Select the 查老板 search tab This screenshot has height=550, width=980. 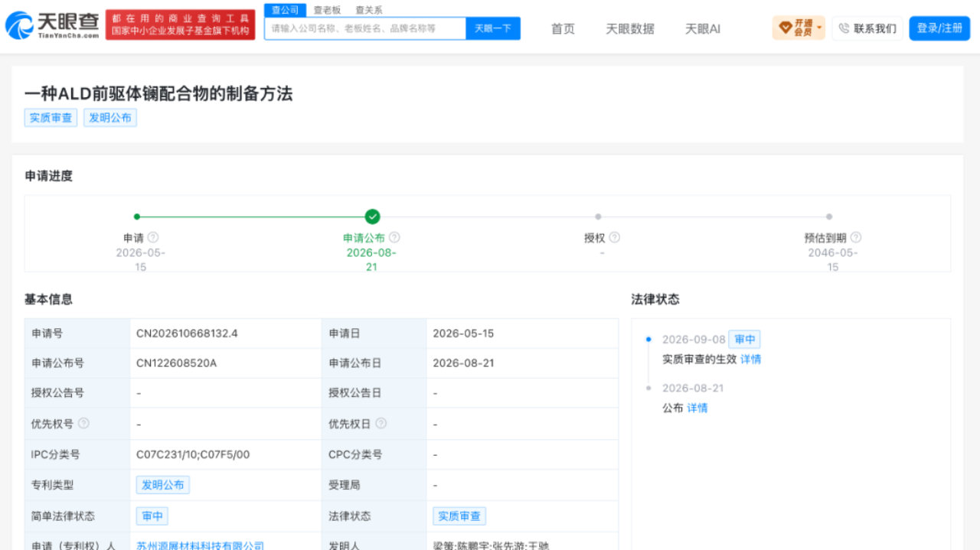pos(328,10)
